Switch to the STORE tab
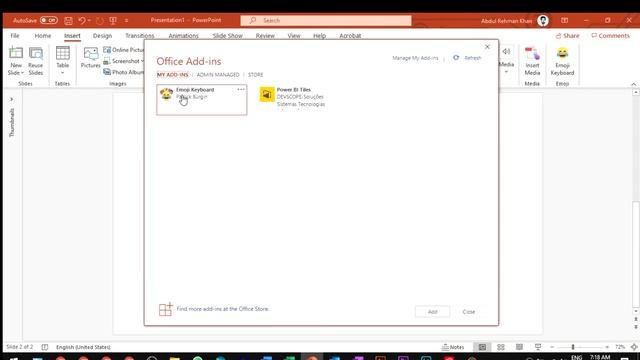The width and height of the screenshot is (640, 360). pos(256,75)
